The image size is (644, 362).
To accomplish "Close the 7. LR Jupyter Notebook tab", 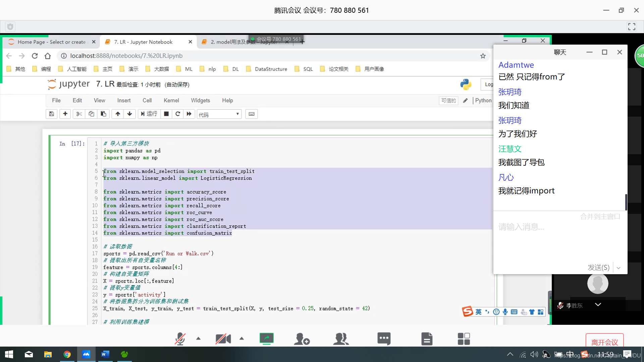I will coord(190,42).
